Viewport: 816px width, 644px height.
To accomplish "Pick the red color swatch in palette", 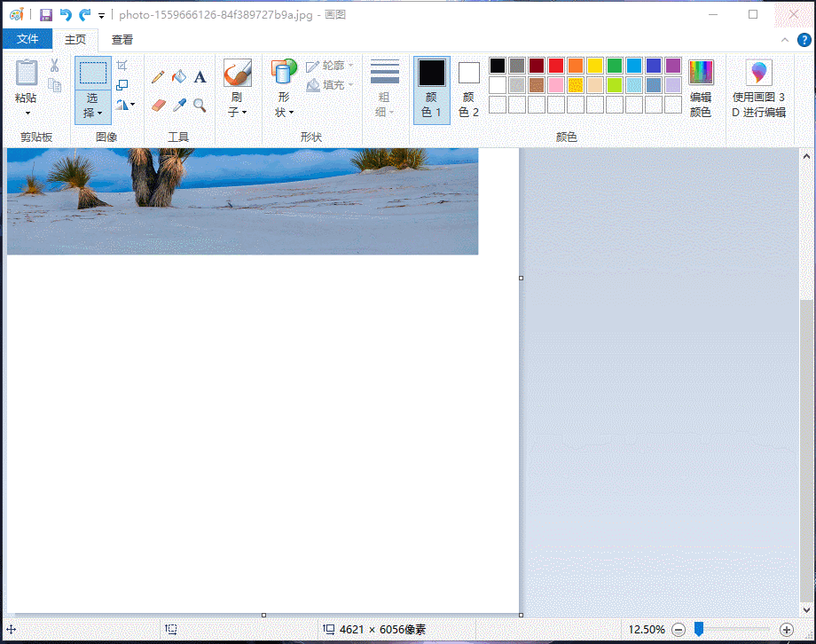I will 556,66.
